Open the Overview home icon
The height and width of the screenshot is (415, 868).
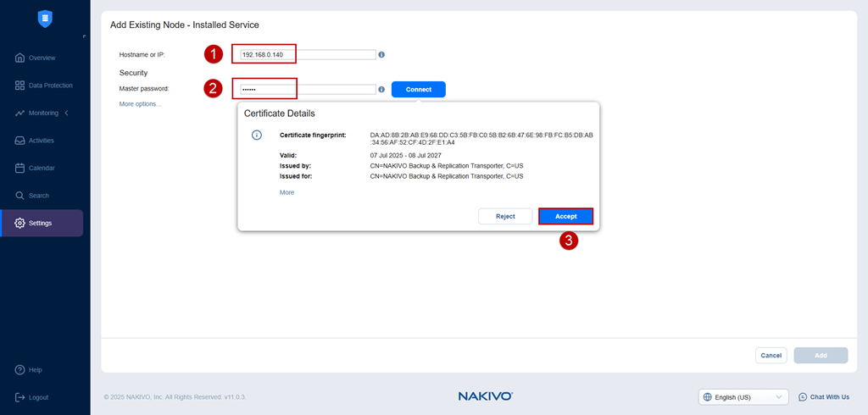(x=20, y=58)
